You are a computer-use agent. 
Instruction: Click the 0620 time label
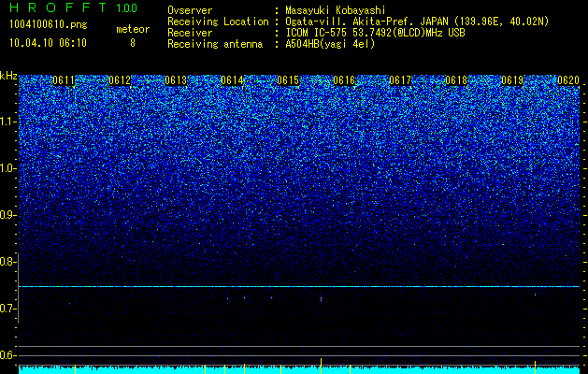coord(568,80)
